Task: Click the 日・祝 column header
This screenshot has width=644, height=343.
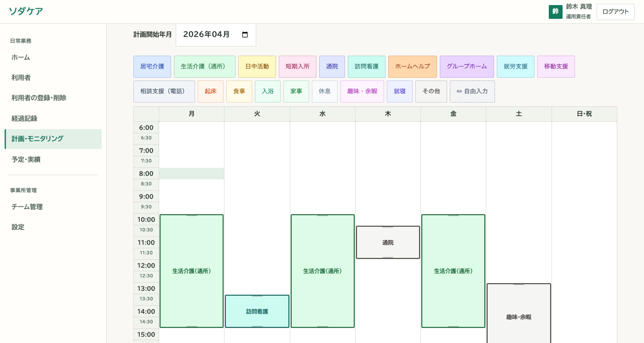Action: pyautogui.click(x=584, y=114)
